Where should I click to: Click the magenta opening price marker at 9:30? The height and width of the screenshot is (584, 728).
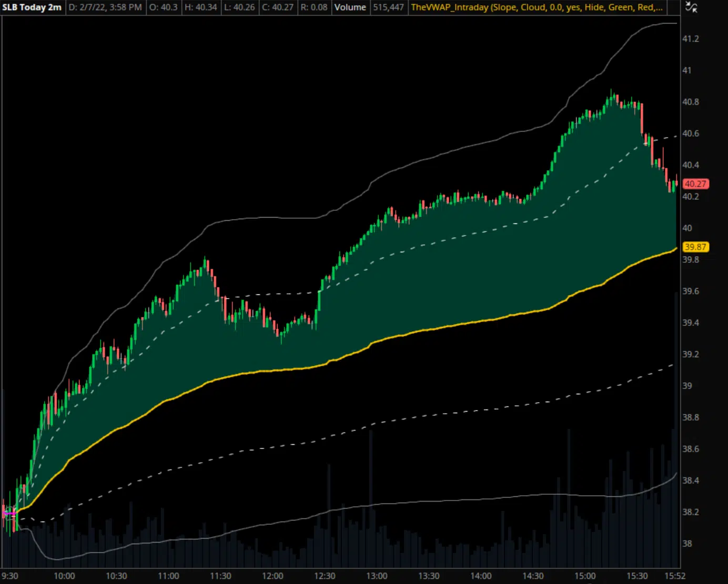(x=8, y=513)
